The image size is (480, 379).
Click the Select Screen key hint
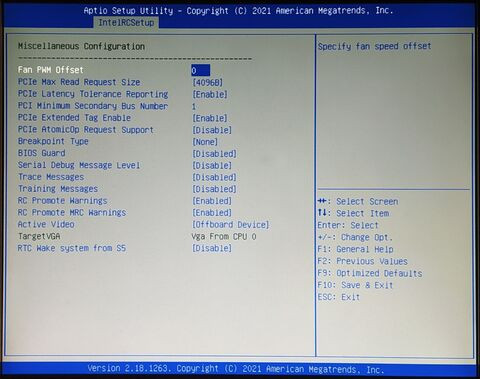[358, 201]
